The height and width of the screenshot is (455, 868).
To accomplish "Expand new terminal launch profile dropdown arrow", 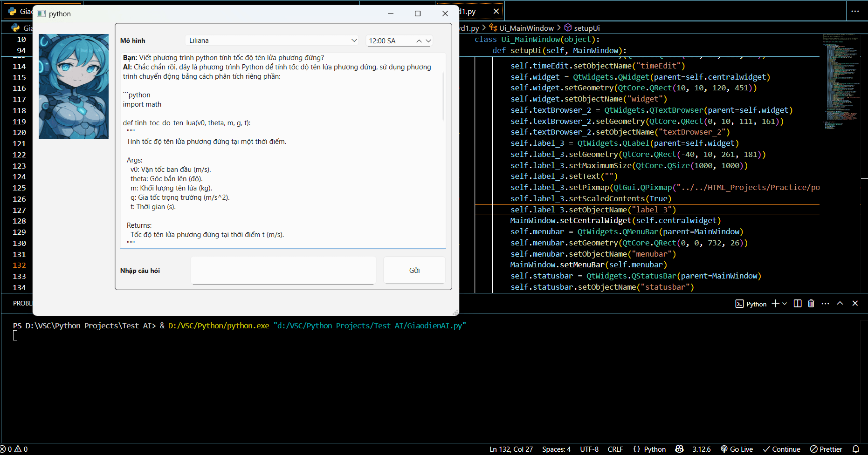I will [x=785, y=304].
